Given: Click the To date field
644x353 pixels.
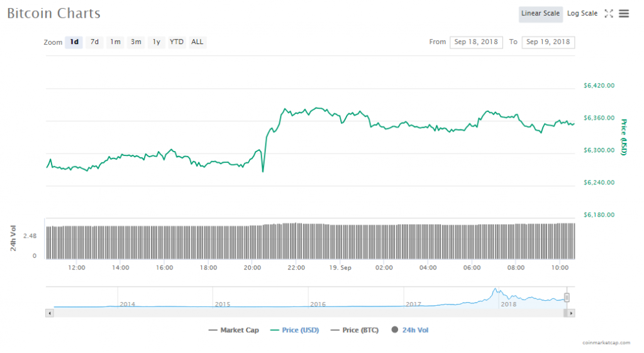Looking at the screenshot, I should 548,42.
